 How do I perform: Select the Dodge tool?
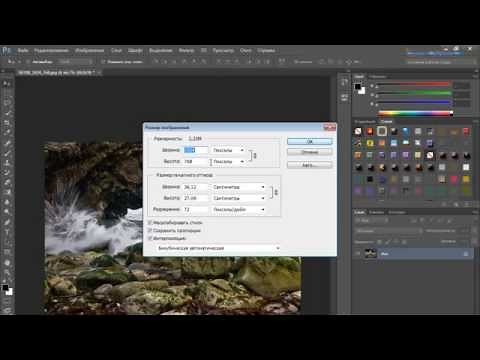(7, 212)
